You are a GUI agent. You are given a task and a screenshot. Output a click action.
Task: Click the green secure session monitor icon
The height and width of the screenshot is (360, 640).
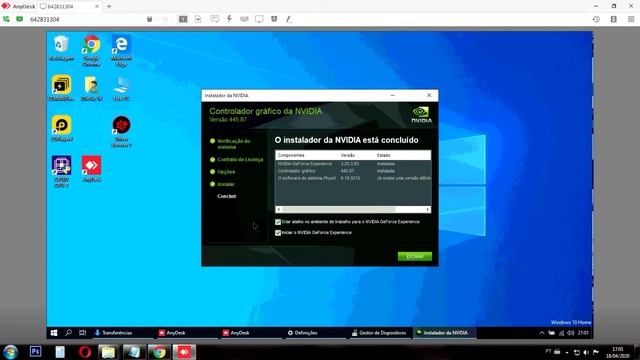point(20,19)
